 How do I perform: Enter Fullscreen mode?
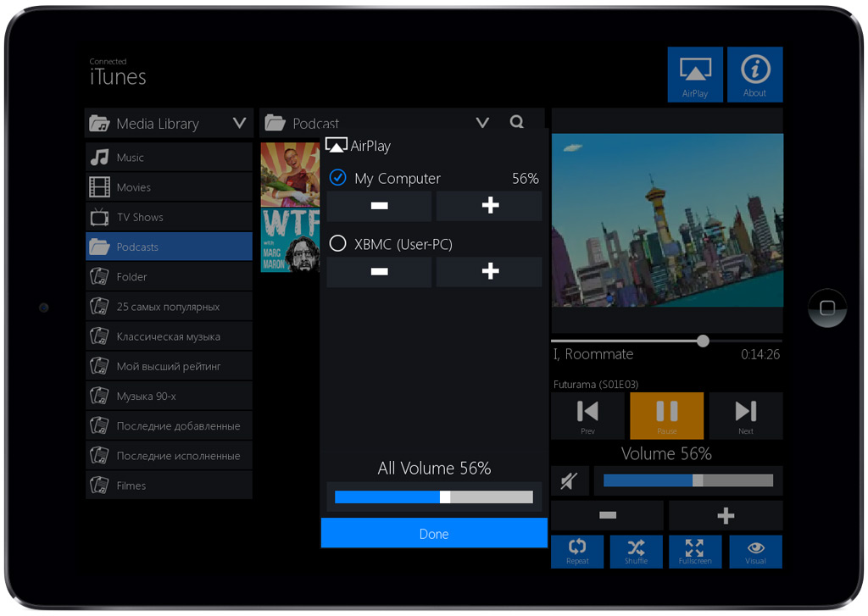(695, 551)
